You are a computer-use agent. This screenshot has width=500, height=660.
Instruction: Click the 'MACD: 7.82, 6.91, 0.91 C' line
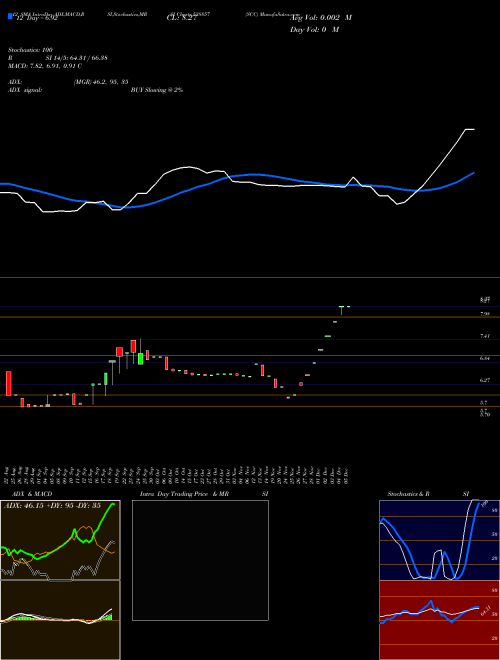pos(45,66)
